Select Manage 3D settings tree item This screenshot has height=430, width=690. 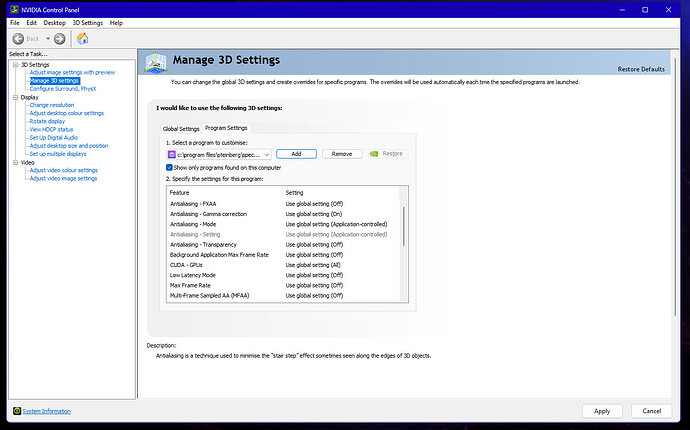pos(55,81)
